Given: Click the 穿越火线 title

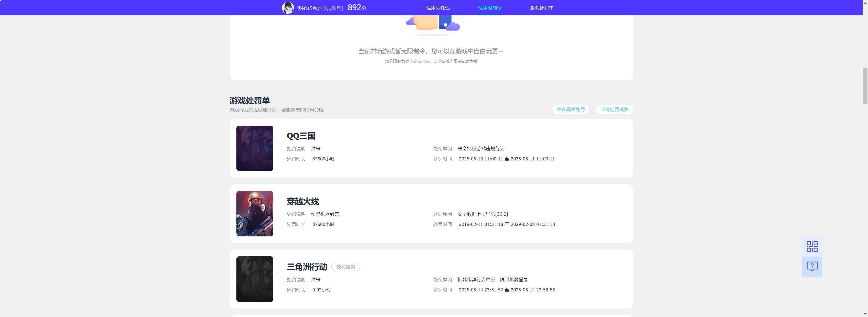Looking at the screenshot, I should pos(302,201).
